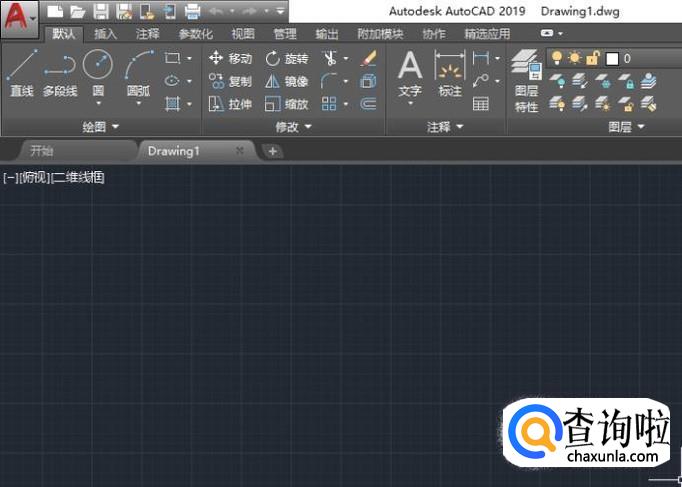
Task: Click the Linear dimension icon
Action: coord(481,58)
